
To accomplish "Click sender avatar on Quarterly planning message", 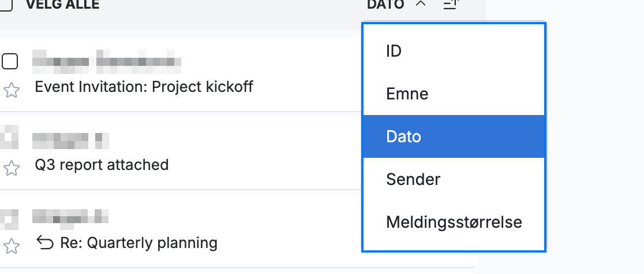I will [x=9, y=218].
